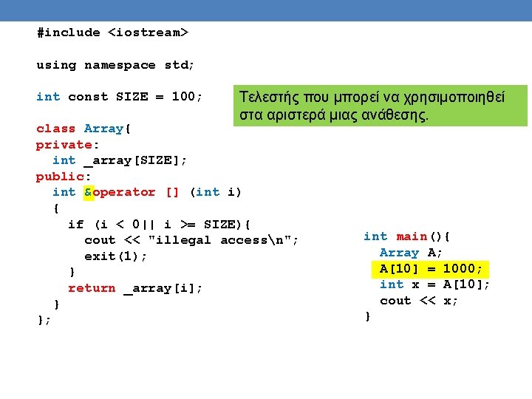Viewport: 532px width, 399px height.
Task: Click the return _array[i]; statement
Action: point(134,288)
